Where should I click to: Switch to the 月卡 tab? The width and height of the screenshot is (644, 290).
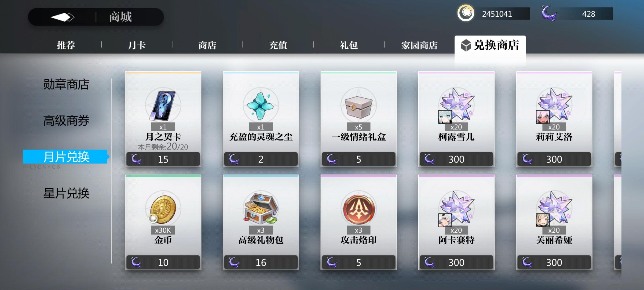coord(137,45)
